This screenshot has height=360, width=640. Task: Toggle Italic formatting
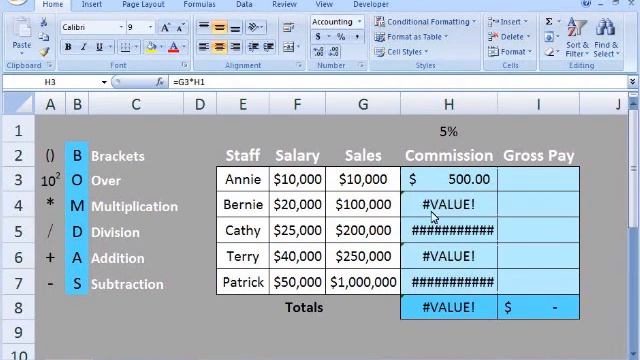(84, 47)
